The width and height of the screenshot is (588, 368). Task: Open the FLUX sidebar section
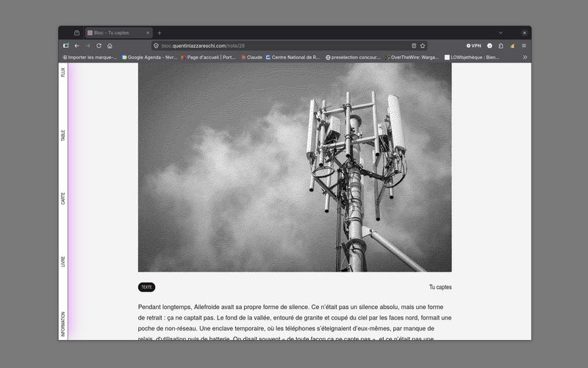point(63,72)
